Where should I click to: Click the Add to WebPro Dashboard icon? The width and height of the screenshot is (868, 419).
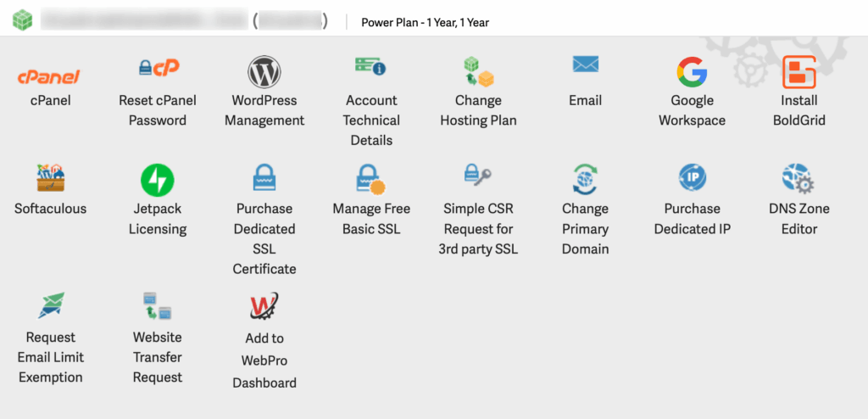point(264,306)
